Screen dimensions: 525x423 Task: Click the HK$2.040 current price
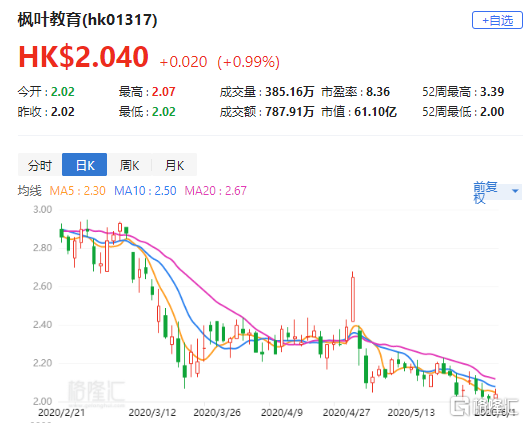pyautogui.click(x=83, y=57)
